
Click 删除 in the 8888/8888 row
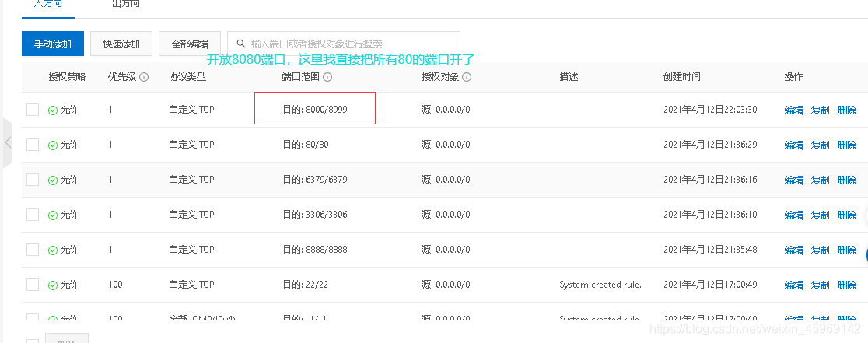847,250
